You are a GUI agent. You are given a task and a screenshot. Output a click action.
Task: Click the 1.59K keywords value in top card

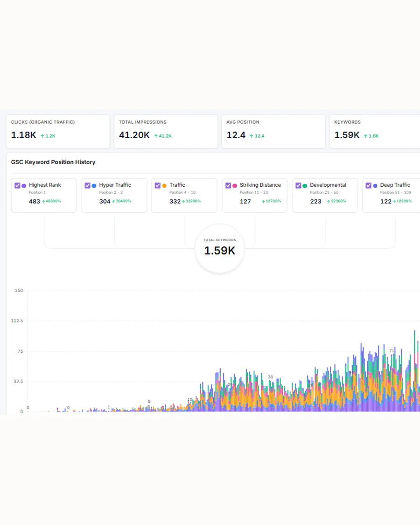pos(347,135)
